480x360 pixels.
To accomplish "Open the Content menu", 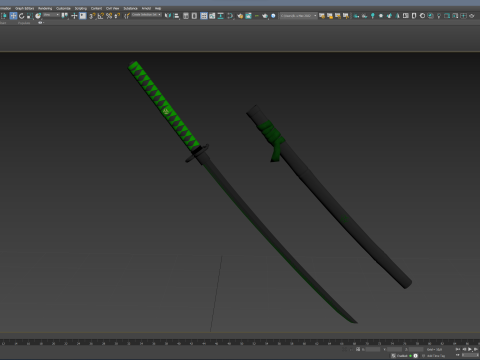I will (96, 8).
